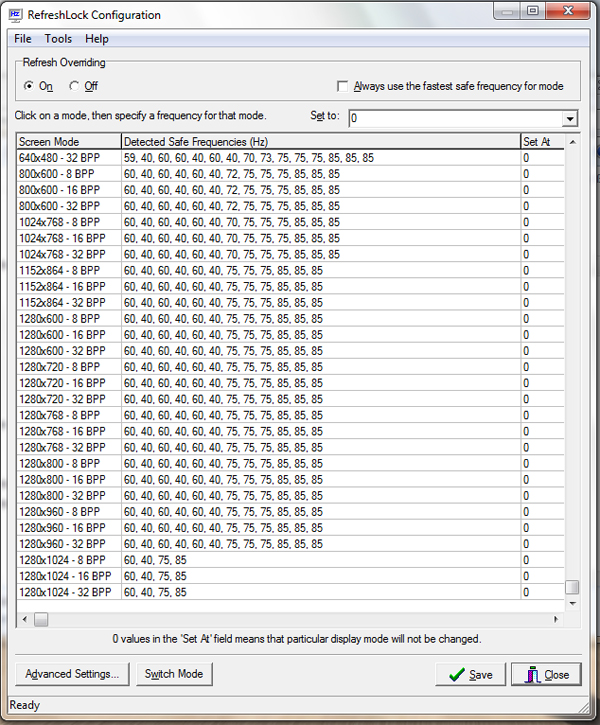Select the 1280x600 - 32 BPP mode
The height and width of the screenshot is (725, 600).
coord(290,351)
